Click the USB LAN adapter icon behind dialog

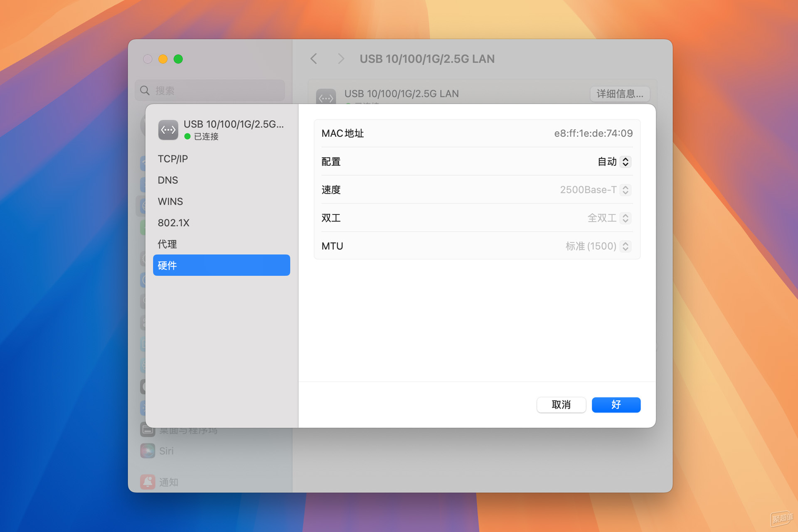(326, 96)
